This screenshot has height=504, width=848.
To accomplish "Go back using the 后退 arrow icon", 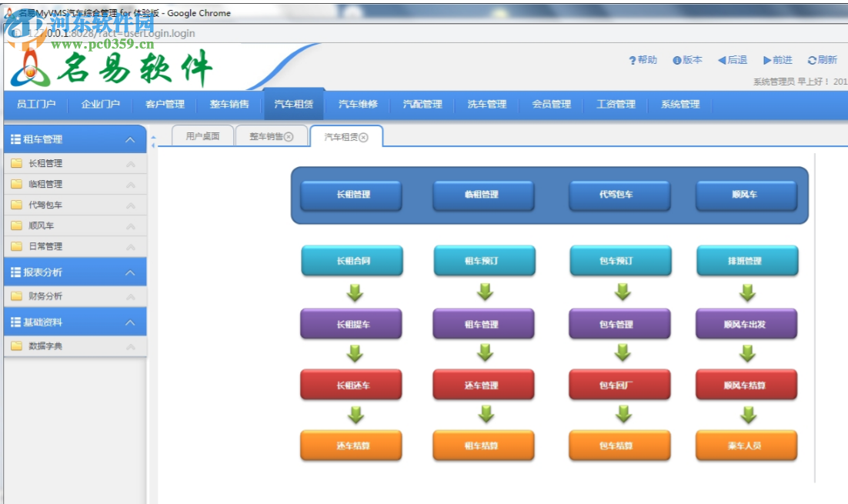I will [720, 59].
